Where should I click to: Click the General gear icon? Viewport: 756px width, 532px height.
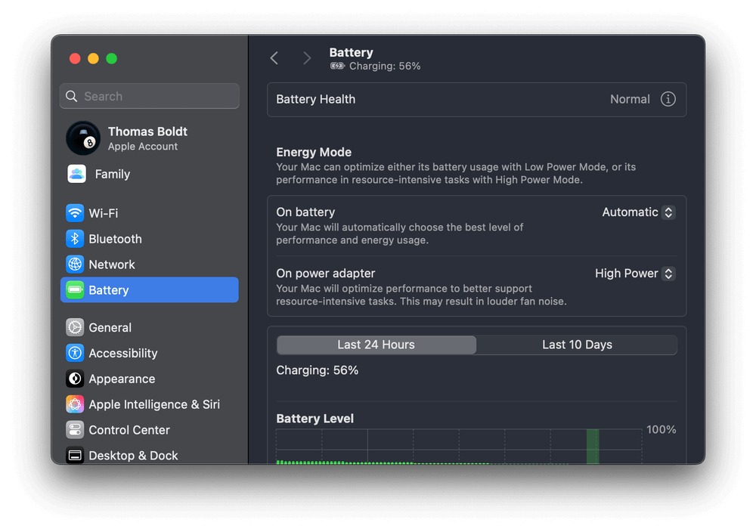click(75, 327)
